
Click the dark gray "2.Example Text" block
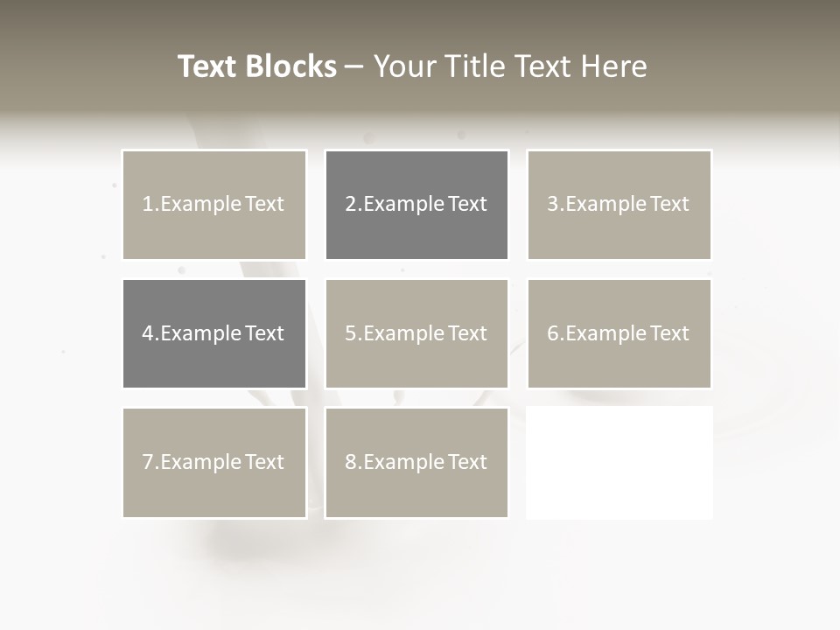pyautogui.click(x=416, y=205)
